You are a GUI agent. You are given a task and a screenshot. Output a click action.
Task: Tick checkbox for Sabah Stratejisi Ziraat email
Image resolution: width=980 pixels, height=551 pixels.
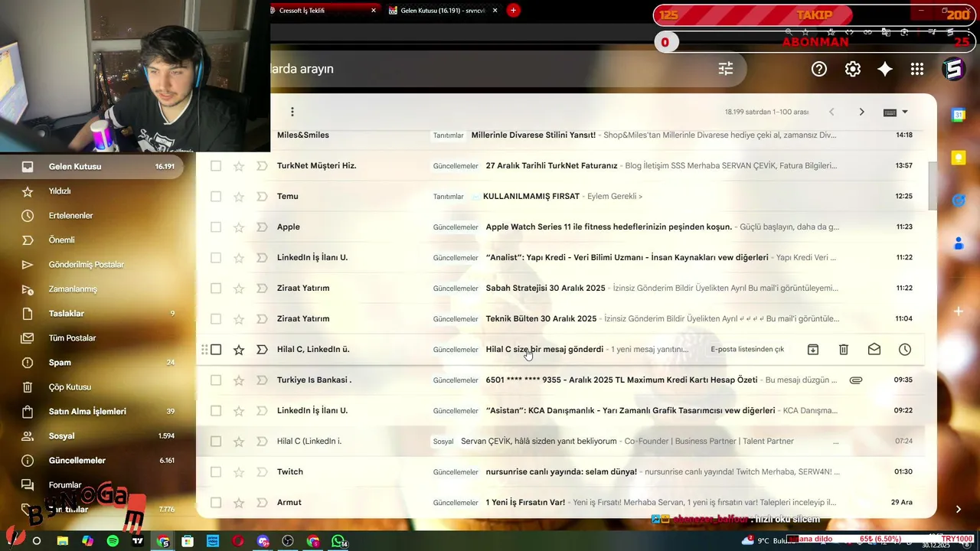click(216, 289)
